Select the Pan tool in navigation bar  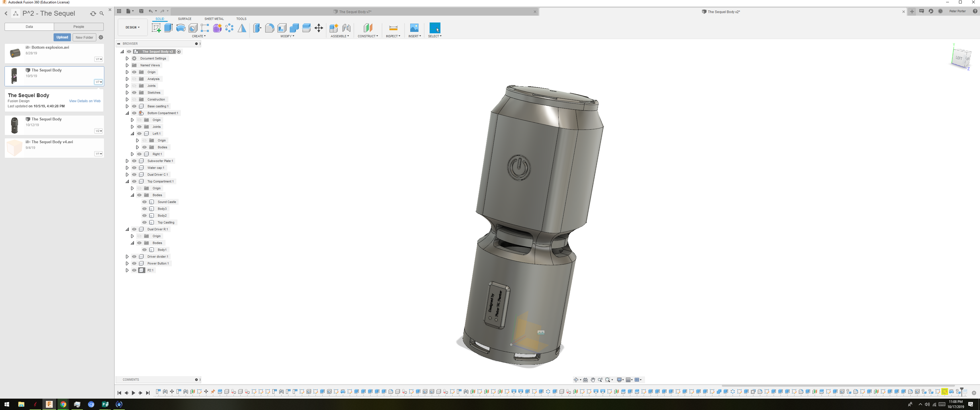click(593, 380)
